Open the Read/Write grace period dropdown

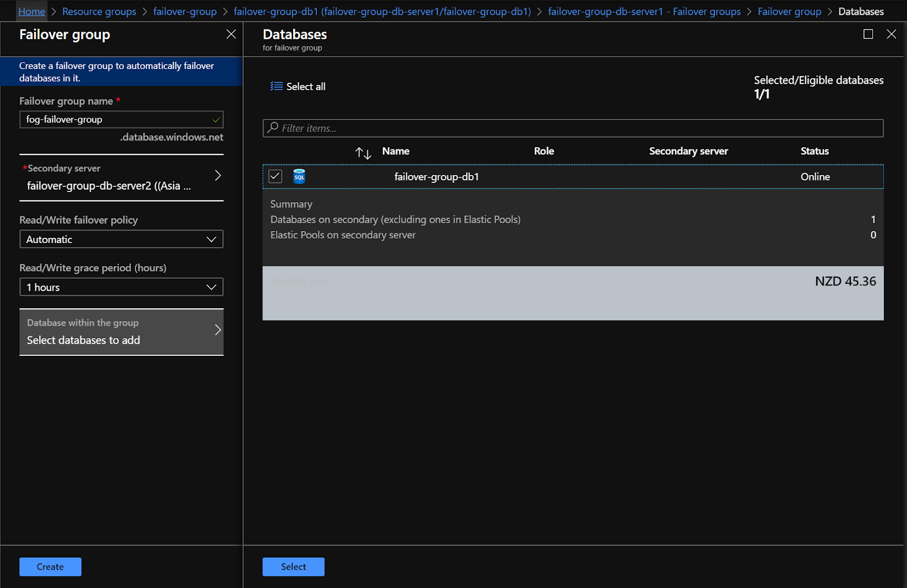pos(121,287)
